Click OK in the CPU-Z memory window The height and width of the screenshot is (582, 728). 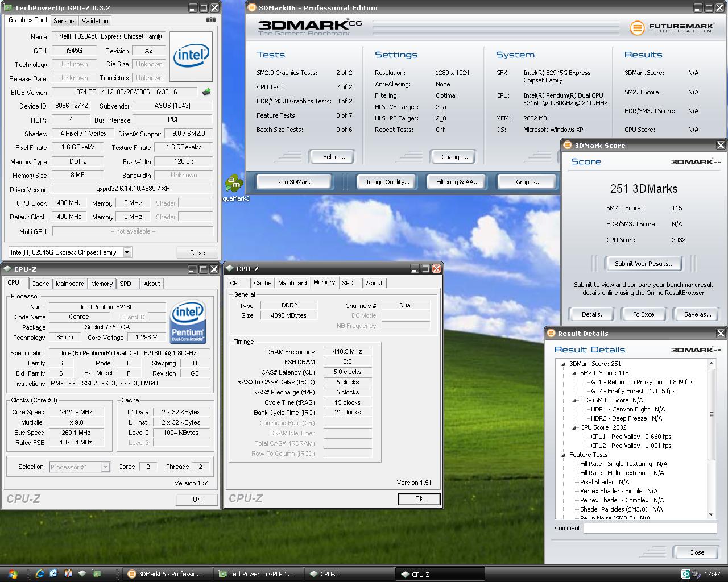(x=419, y=499)
